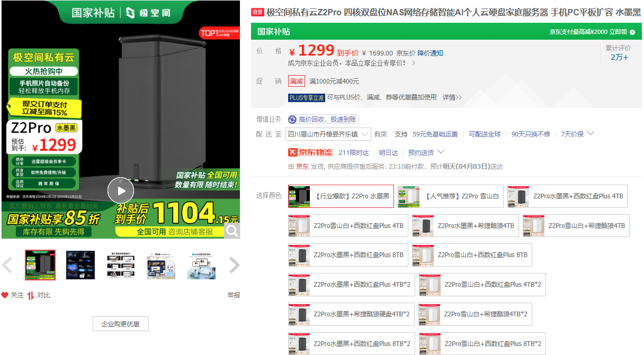Click the 对比 compare icon
The height and width of the screenshot is (355, 644).
click(31, 295)
